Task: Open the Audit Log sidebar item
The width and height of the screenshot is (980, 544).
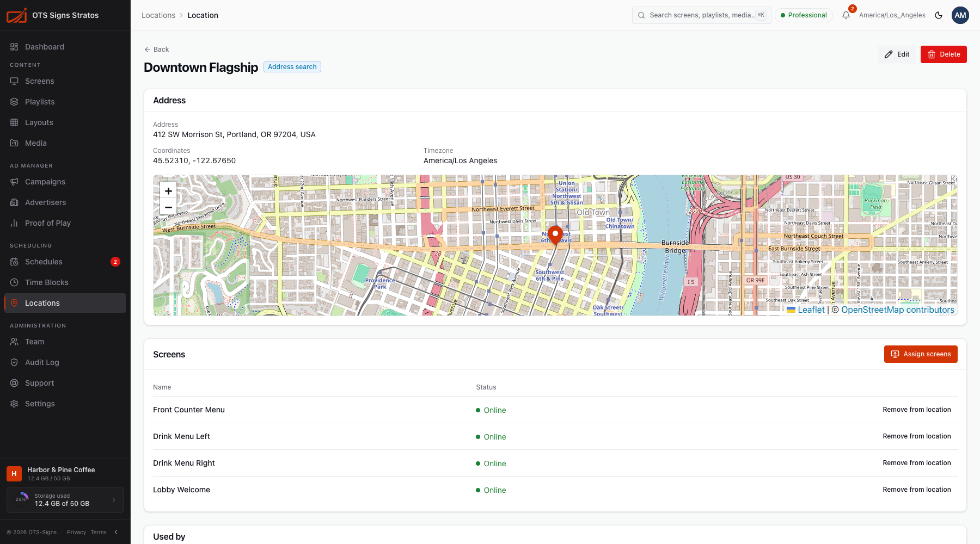Action: click(x=65, y=362)
